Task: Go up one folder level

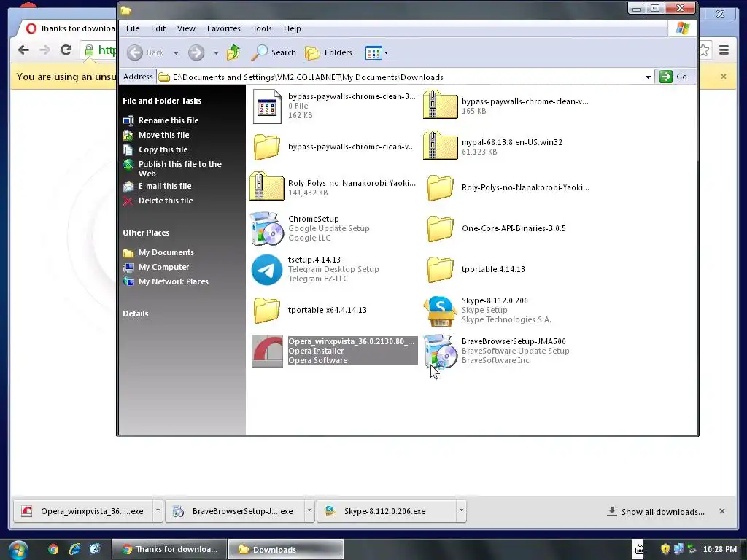Action: (x=233, y=52)
